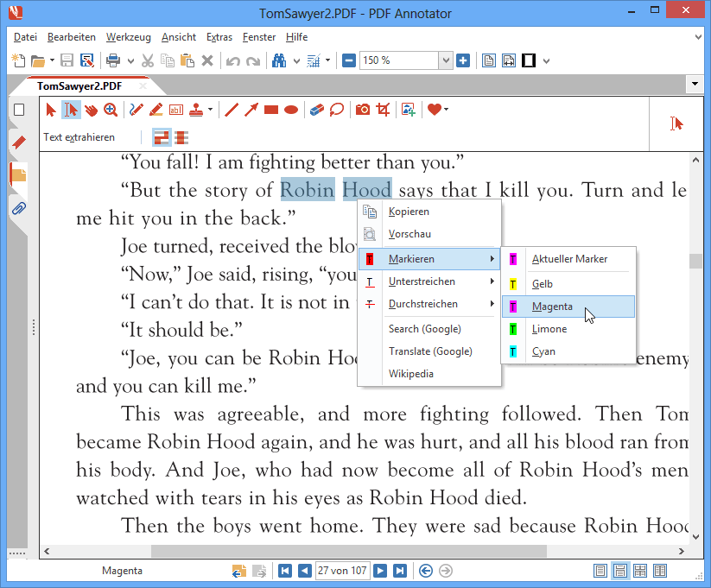The width and height of the screenshot is (711, 588).
Task: Select the Stamp tool
Action: pos(197,110)
